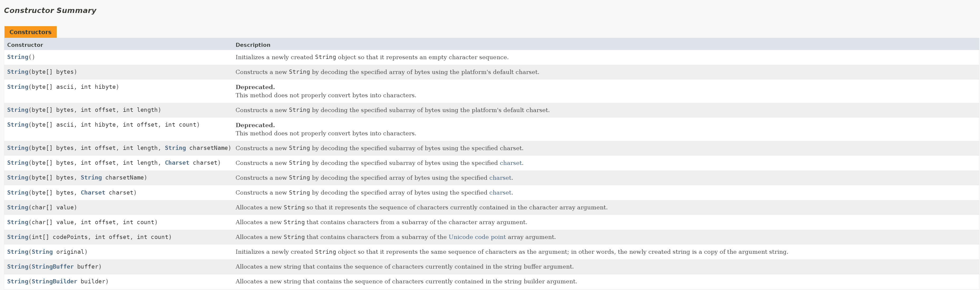980x290 pixels.
Task: Click description for String(char[] value) row
Action: (422, 208)
